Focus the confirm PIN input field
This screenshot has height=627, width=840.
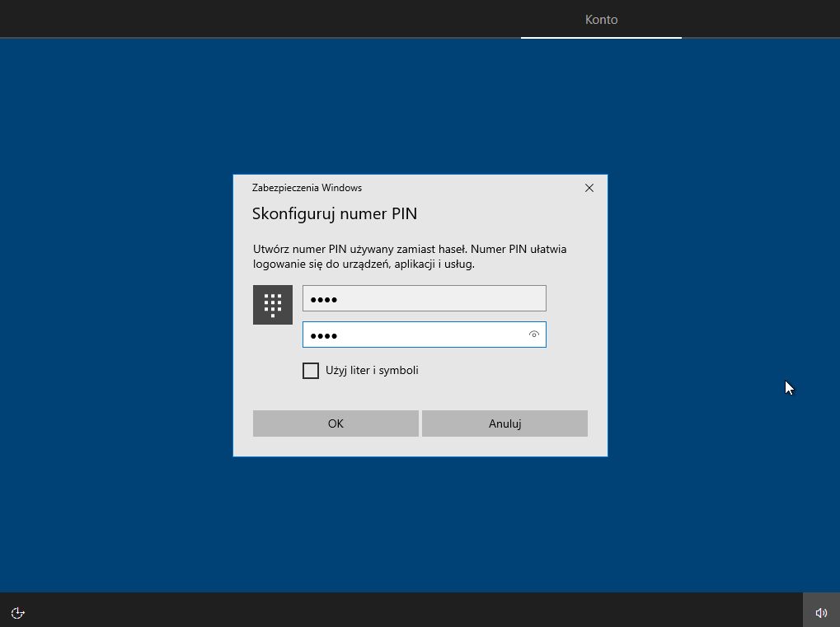[x=425, y=335]
